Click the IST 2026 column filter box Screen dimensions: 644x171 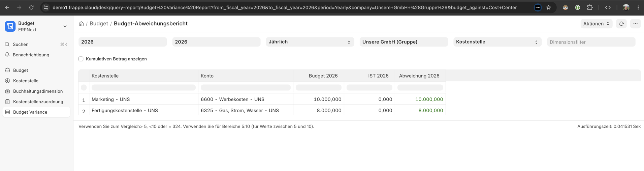click(369, 87)
